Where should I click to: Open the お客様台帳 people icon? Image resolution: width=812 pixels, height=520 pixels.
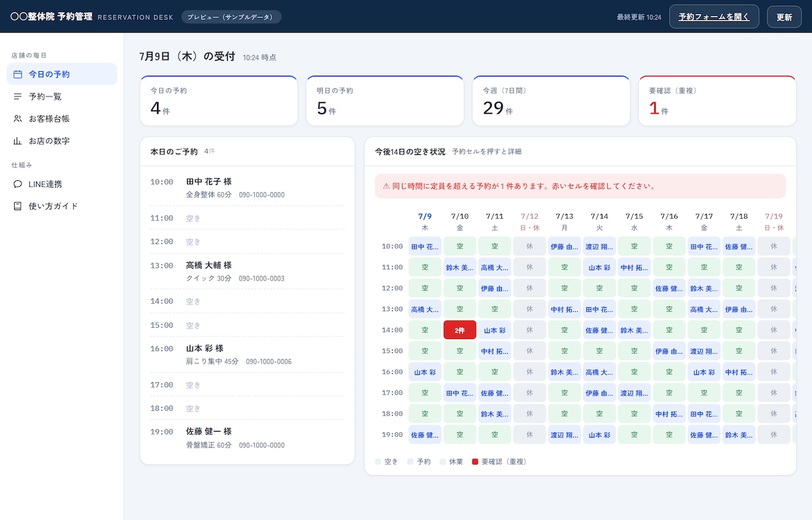point(18,118)
